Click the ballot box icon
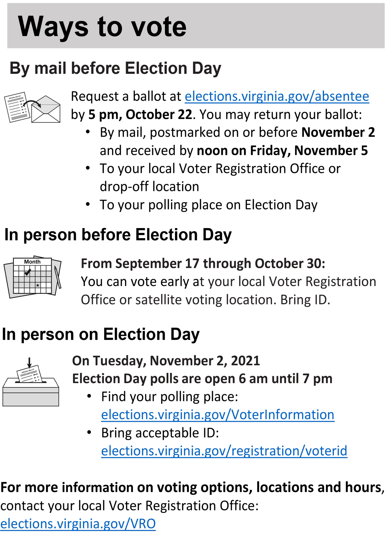The width and height of the screenshot is (392, 536). click(x=31, y=382)
